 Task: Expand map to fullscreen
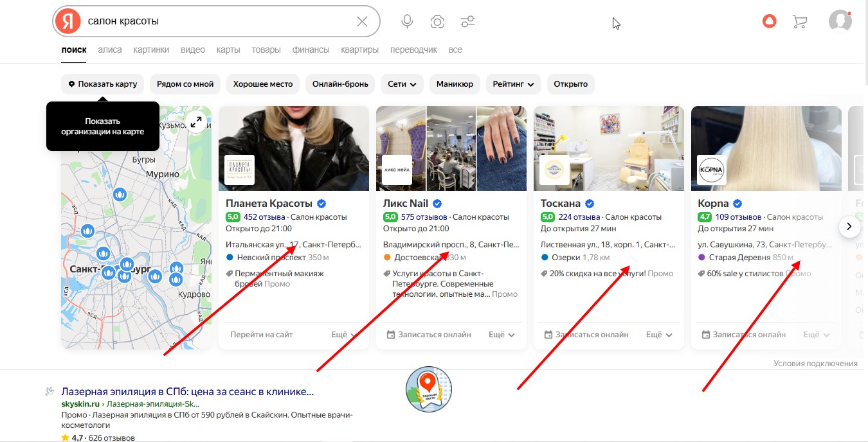click(x=196, y=121)
